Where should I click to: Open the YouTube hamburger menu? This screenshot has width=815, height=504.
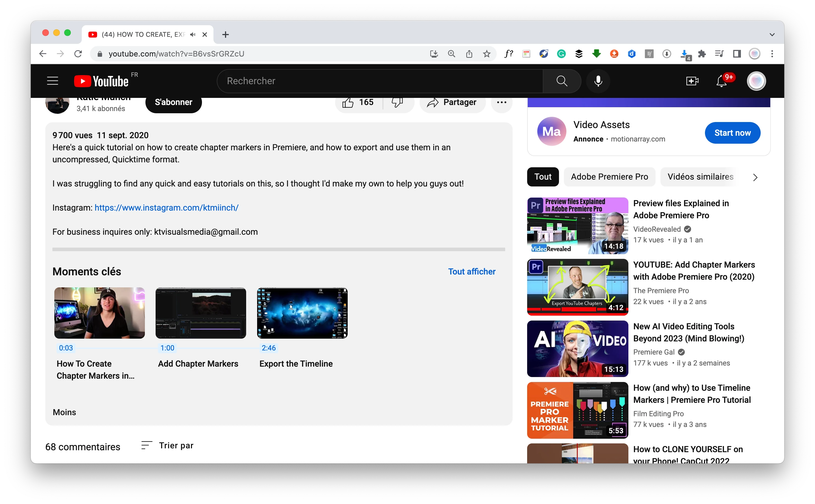tap(52, 81)
